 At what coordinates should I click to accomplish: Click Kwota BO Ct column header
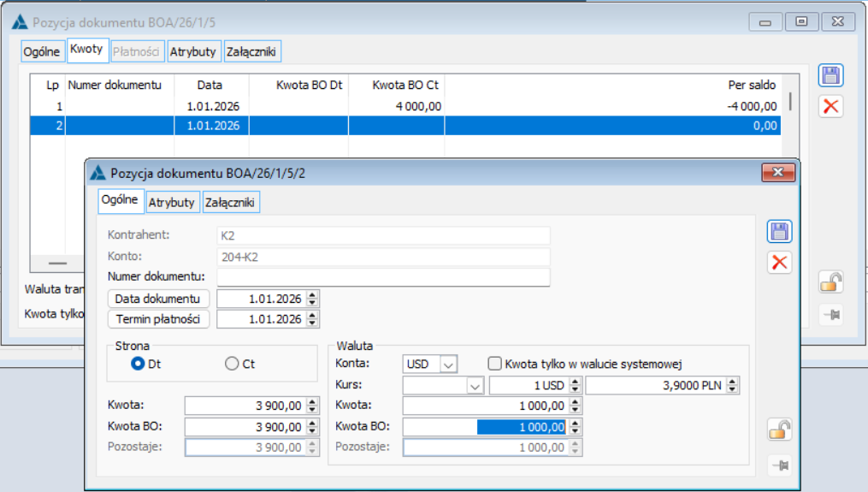[x=396, y=86]
